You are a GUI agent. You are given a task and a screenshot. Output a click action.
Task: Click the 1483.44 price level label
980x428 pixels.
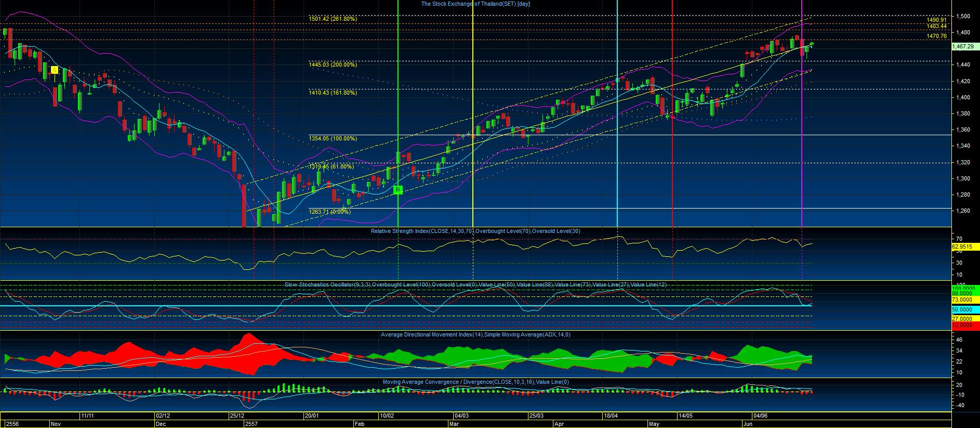(937, 26)
